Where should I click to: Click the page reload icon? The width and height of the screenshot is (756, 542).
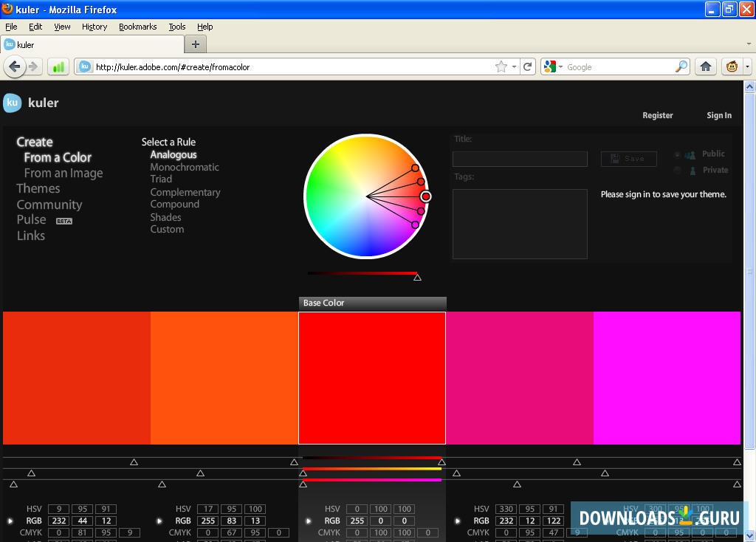point(528,66)
